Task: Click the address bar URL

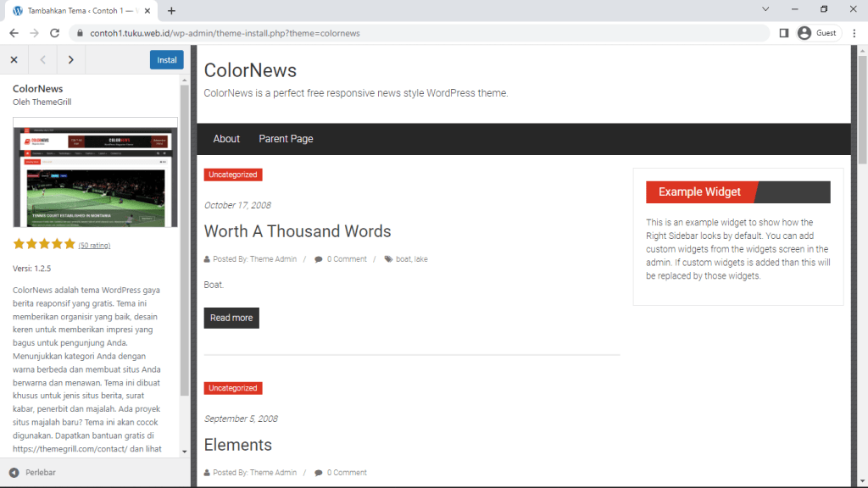Action: click(x=225, y=33)
